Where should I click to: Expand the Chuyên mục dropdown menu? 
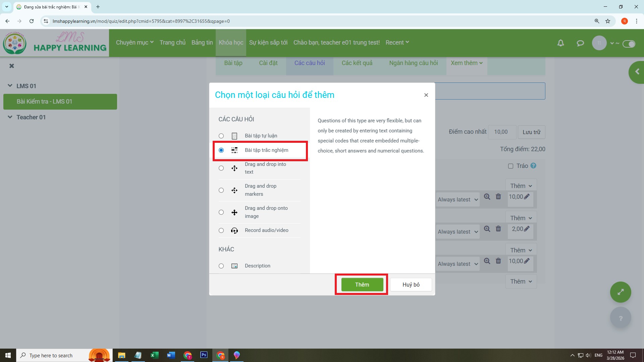coord(135,43)
